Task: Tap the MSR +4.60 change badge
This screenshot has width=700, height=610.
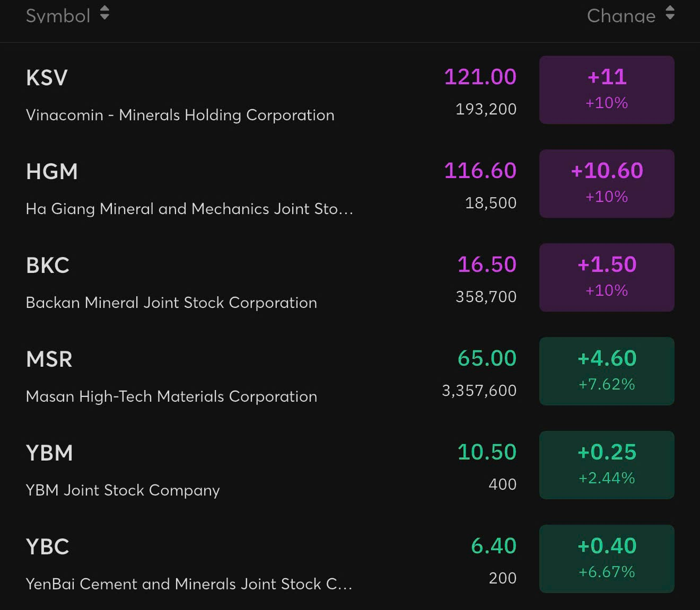Action: 607,371
